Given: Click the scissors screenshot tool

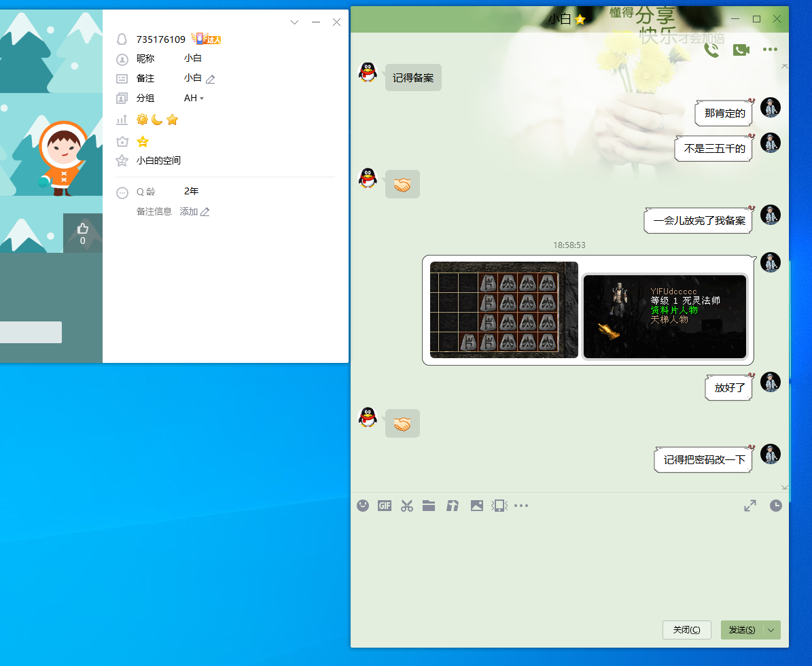Looking at the screenshot, I should tap(407, 506).
